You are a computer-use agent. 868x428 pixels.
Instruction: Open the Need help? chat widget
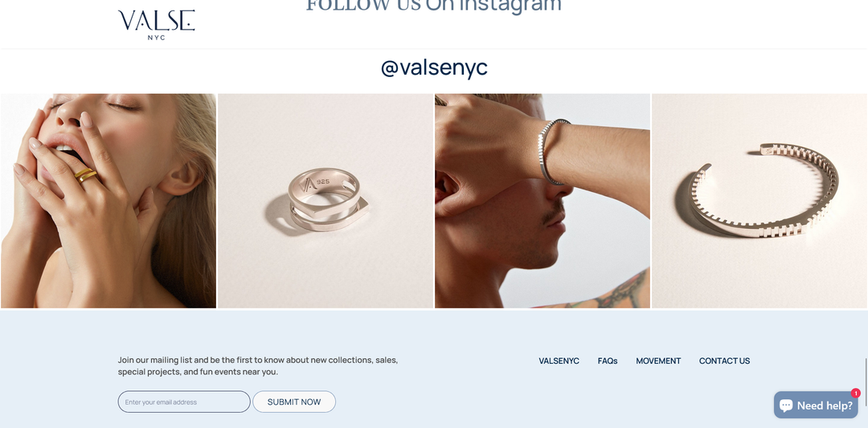[816, 406]
